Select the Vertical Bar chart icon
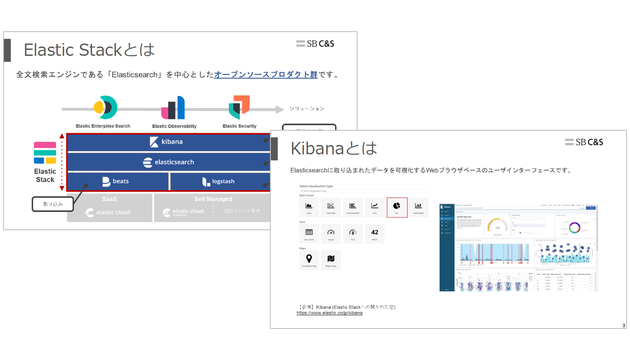 coord(418,207)
